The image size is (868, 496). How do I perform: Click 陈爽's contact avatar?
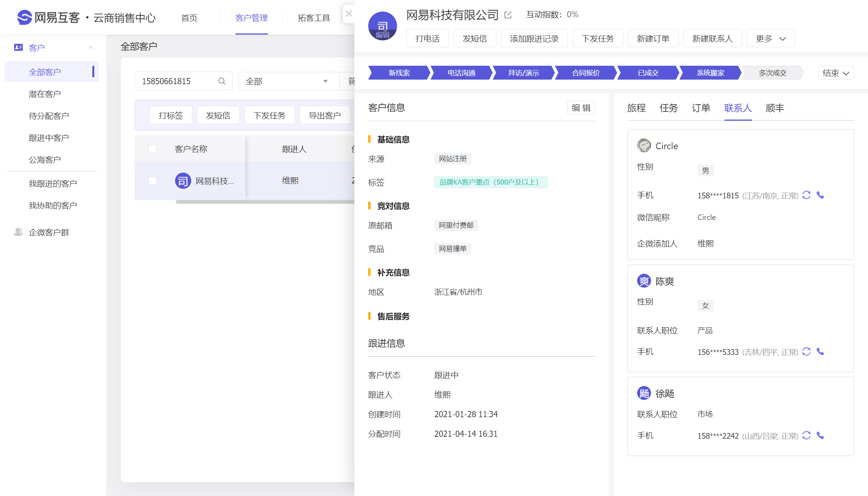pos(644,281)
